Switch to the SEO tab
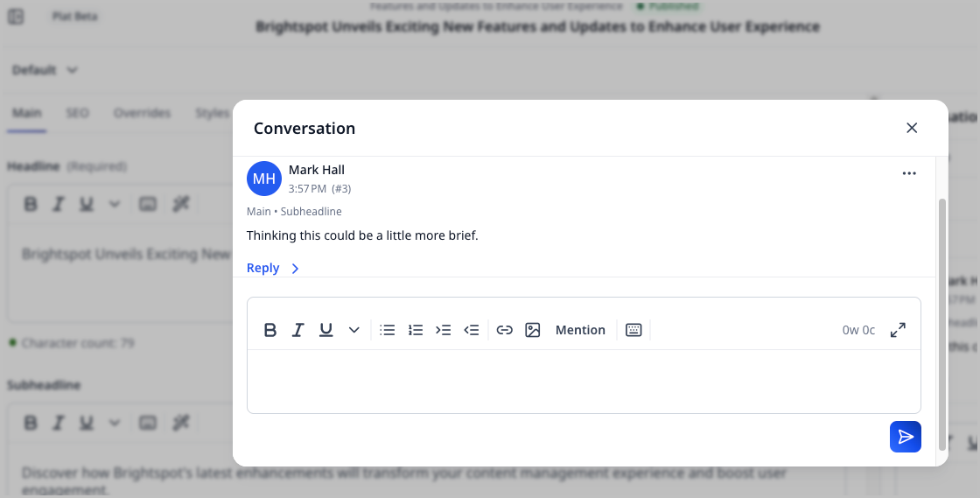This screenshot has width=980, height=498. tap(78, 113)
